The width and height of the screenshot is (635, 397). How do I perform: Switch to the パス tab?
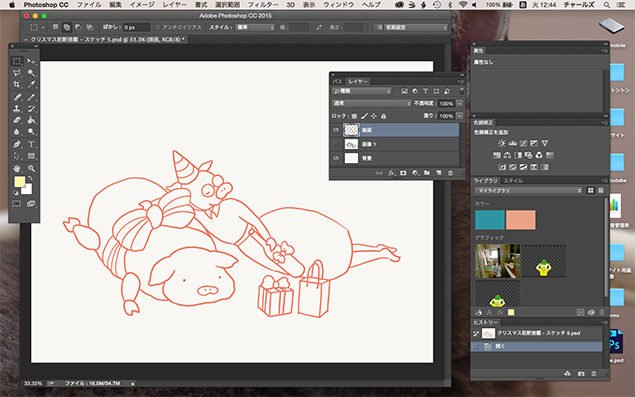337,81
